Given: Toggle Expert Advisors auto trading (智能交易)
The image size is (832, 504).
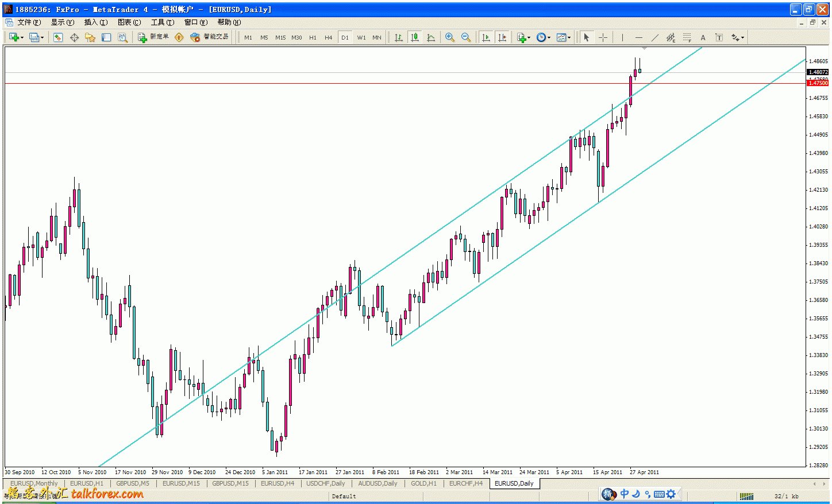Looking at the screenshot, I should click(209, 37).
